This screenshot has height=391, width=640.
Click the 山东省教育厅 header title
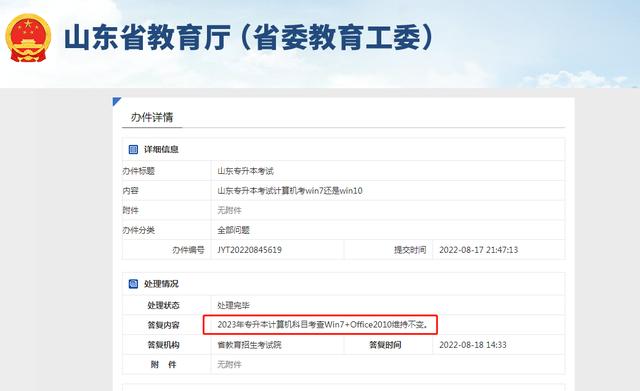249,38
